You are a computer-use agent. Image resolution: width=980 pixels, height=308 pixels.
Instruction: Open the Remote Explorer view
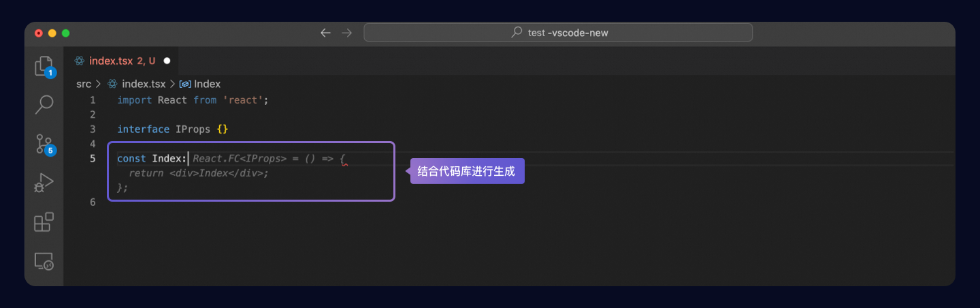click(44, 261)
